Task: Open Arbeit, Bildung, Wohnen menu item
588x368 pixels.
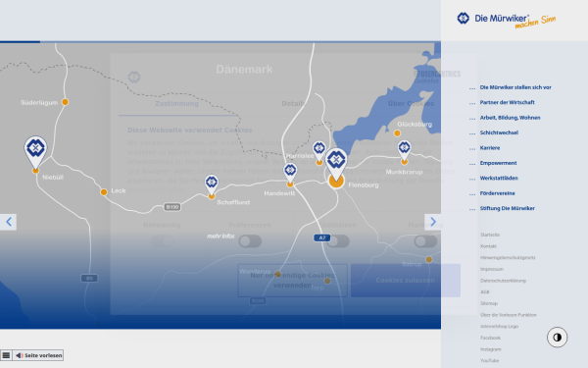Action: coord(510,118)
